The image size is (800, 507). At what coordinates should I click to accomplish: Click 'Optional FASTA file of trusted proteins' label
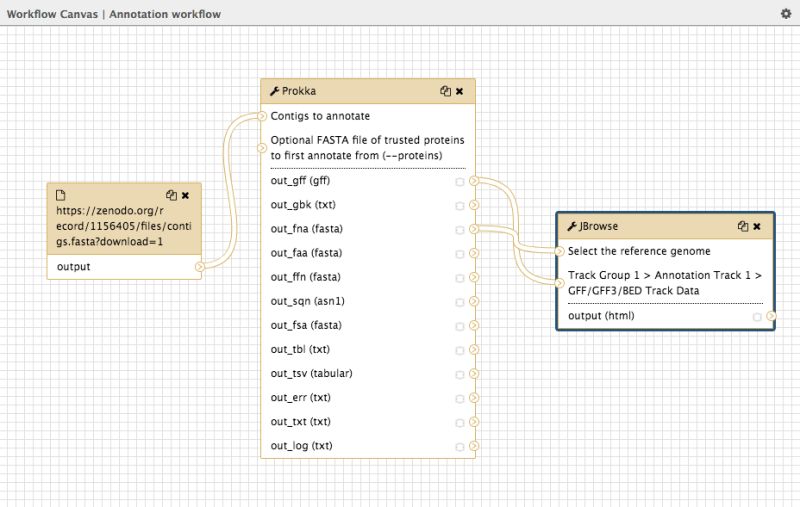[367, 147]
